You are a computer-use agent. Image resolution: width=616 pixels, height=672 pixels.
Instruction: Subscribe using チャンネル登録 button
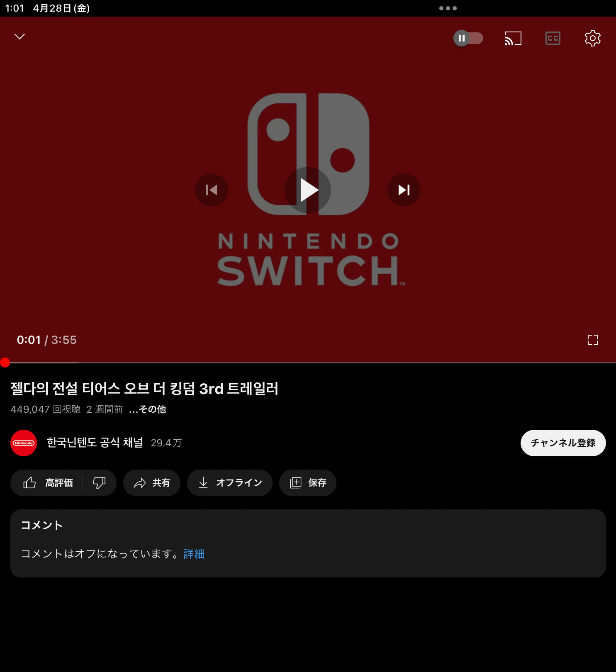point(563,443)
